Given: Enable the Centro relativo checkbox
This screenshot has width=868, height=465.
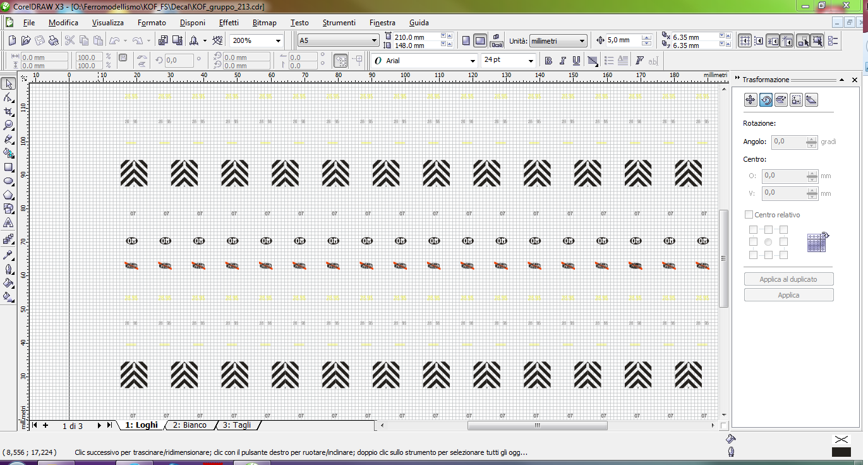Looking at the screenshot, I should 749,215.
